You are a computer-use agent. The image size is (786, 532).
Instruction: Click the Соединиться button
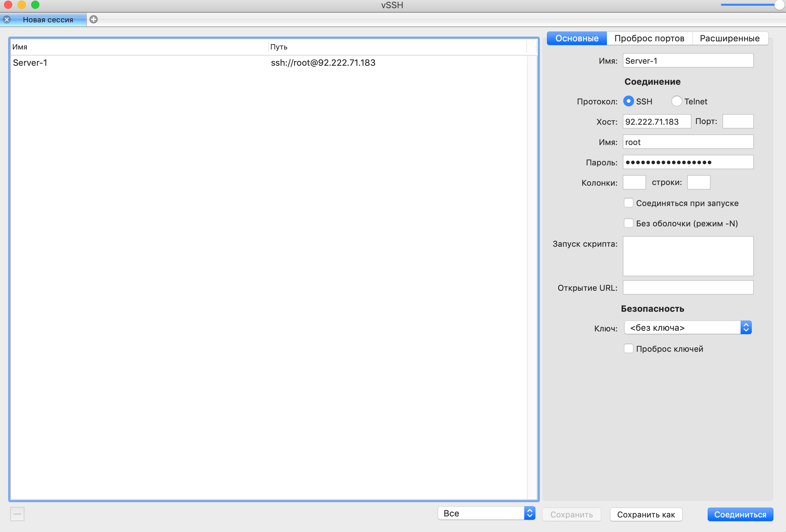[x=740, y=514]
